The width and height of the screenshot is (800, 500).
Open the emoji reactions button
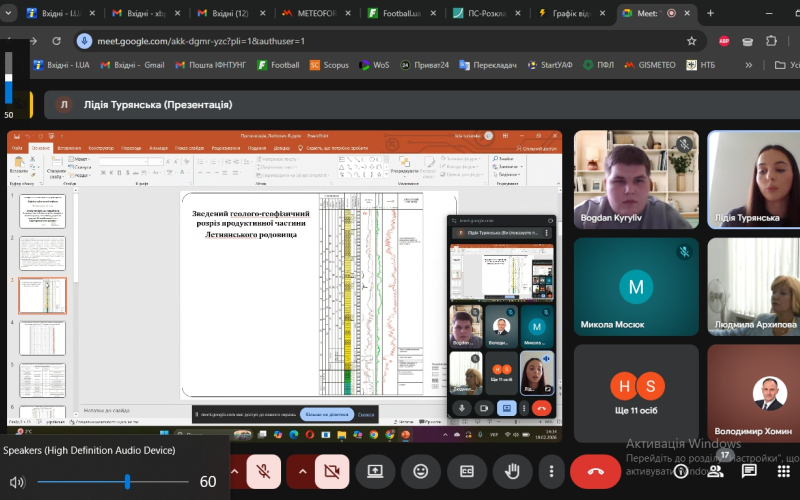pyautogui.click(x=420, y=471)
